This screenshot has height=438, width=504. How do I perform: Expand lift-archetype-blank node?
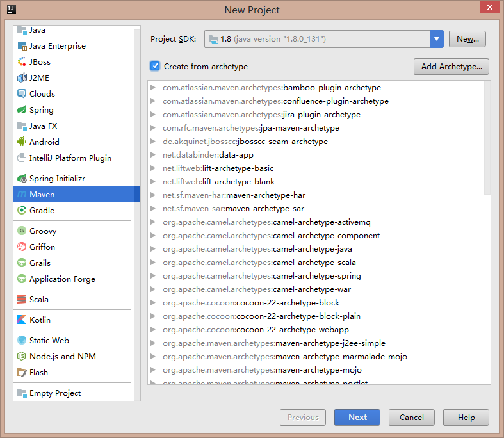[x=153, y=182]
